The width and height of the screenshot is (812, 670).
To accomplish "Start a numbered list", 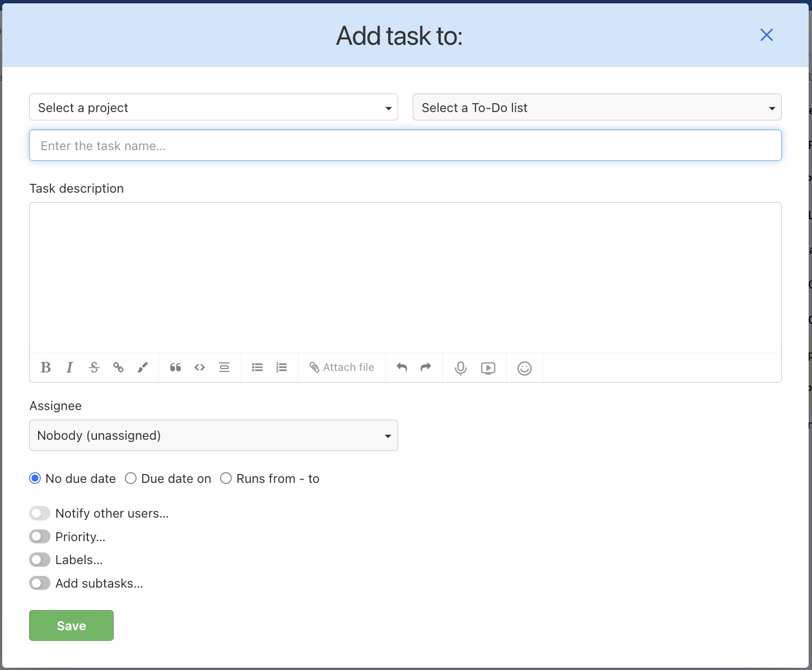I will 282,367.
